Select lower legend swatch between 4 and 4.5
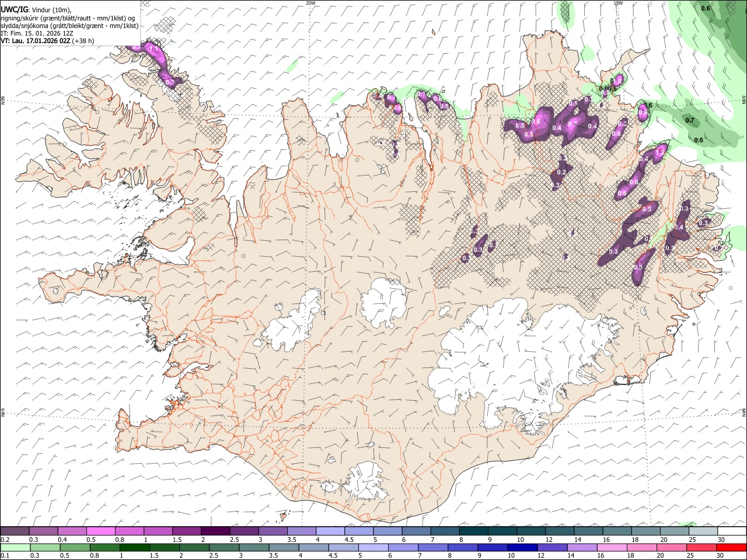 pos(313,548)
